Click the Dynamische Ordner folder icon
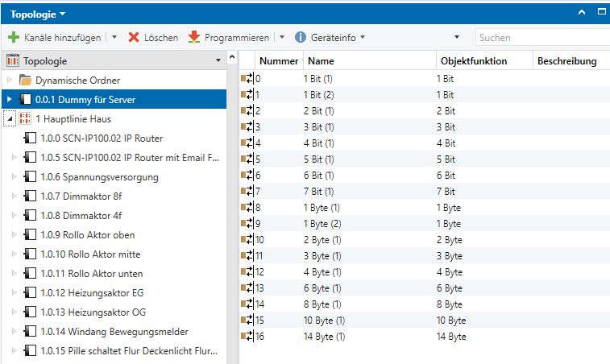 [x=26, y=81]
